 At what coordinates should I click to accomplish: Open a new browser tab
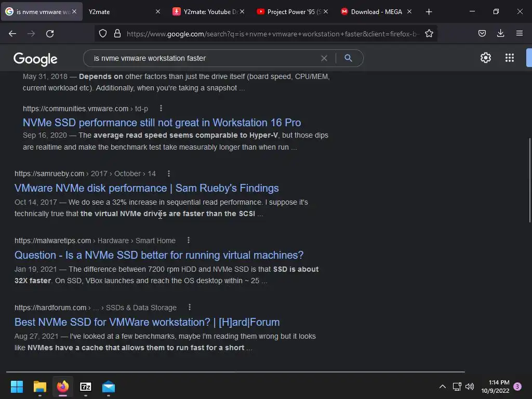429,12
